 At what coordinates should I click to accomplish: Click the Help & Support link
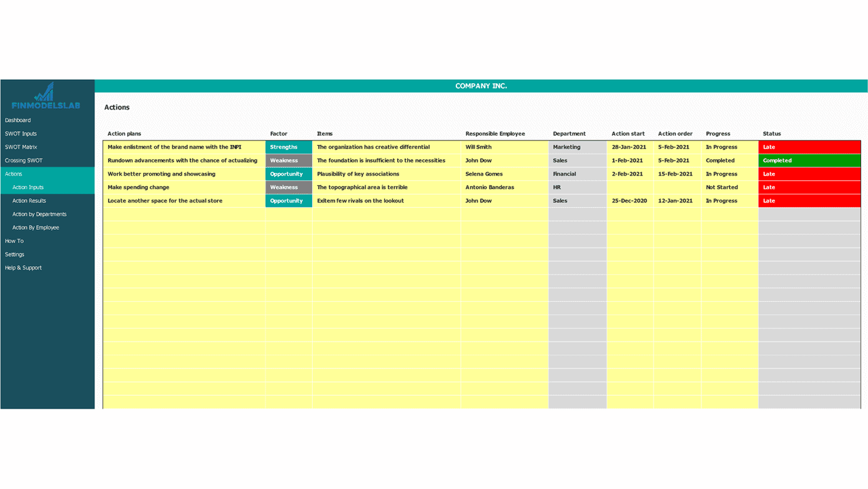[x=24, y=268]
